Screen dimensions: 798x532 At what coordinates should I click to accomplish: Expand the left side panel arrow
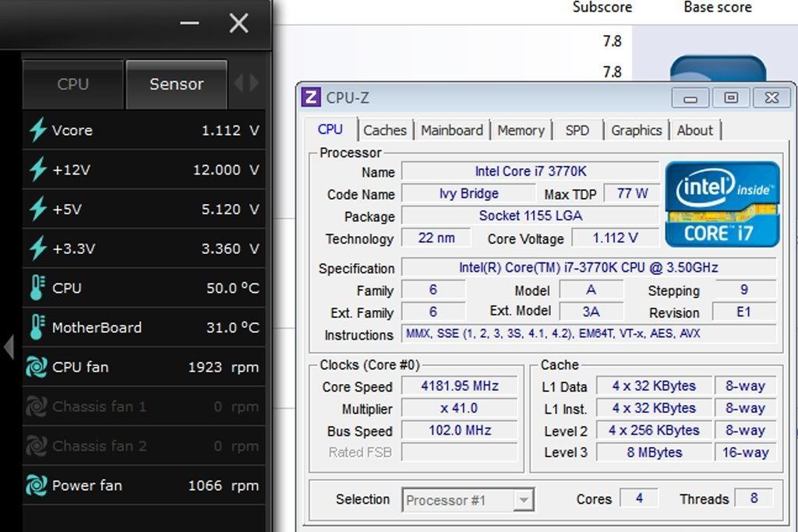point(9,347)
